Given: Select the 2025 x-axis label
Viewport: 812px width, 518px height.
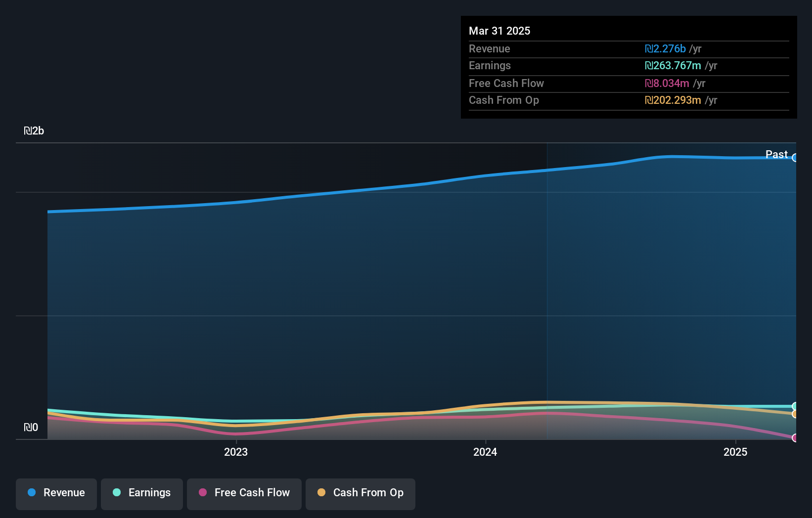Looking at the screenshot, I should point(735,452).
